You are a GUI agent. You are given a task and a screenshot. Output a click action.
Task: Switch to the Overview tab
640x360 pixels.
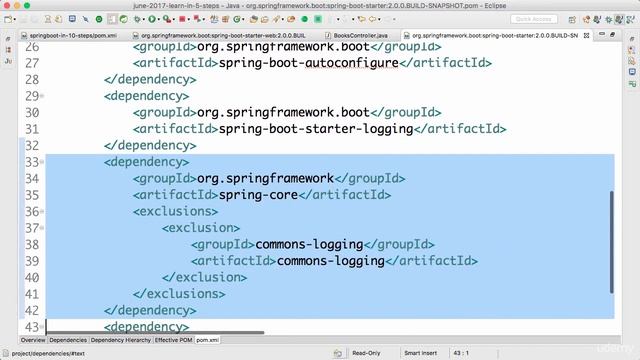[33, 340]
